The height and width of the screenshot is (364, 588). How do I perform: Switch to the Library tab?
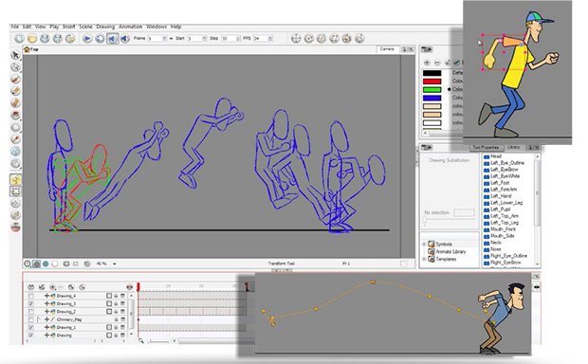tap(513, 147)
